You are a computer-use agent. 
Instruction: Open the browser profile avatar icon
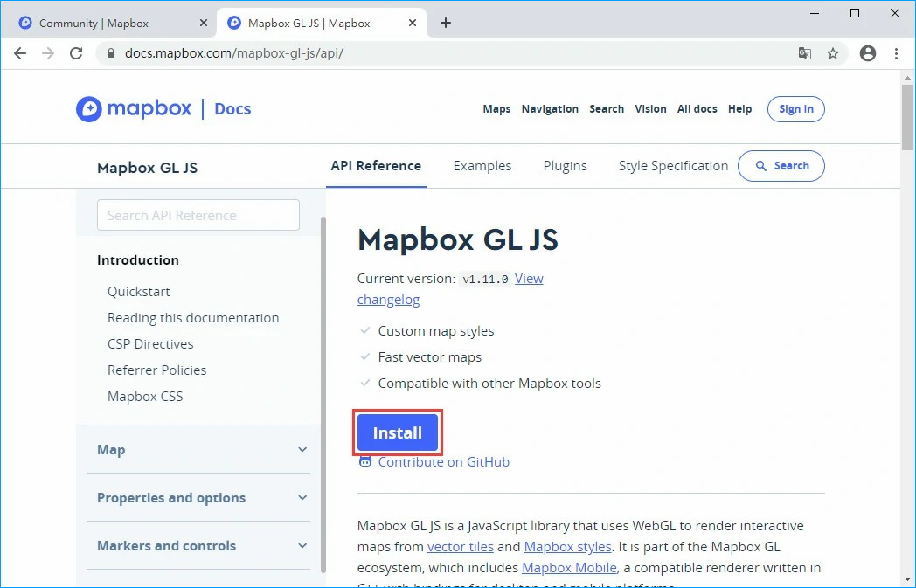click(x=867, y=53)
